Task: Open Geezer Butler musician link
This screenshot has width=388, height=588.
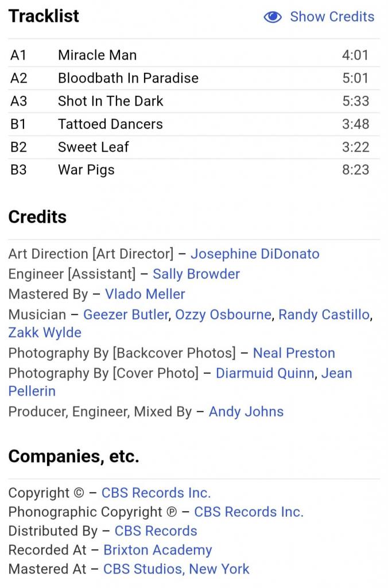Action: [126, 315]
